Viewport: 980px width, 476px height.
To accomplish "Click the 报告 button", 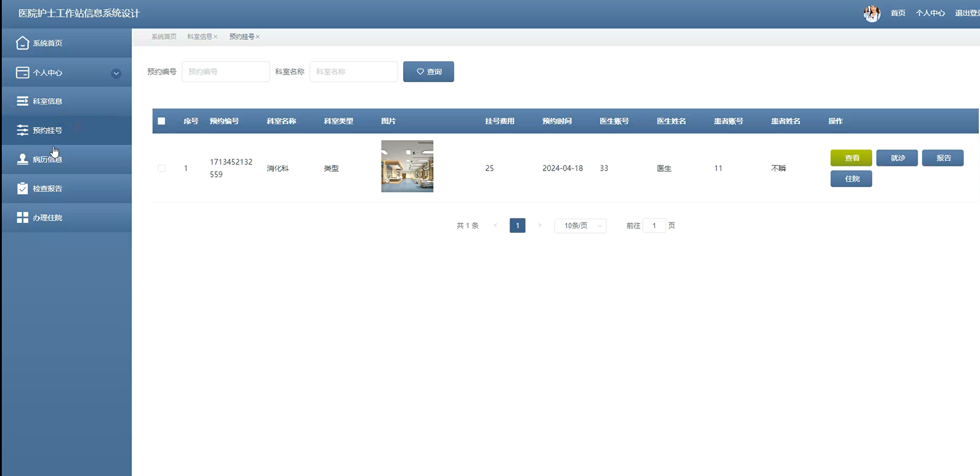I will click(x=943, y=158).
